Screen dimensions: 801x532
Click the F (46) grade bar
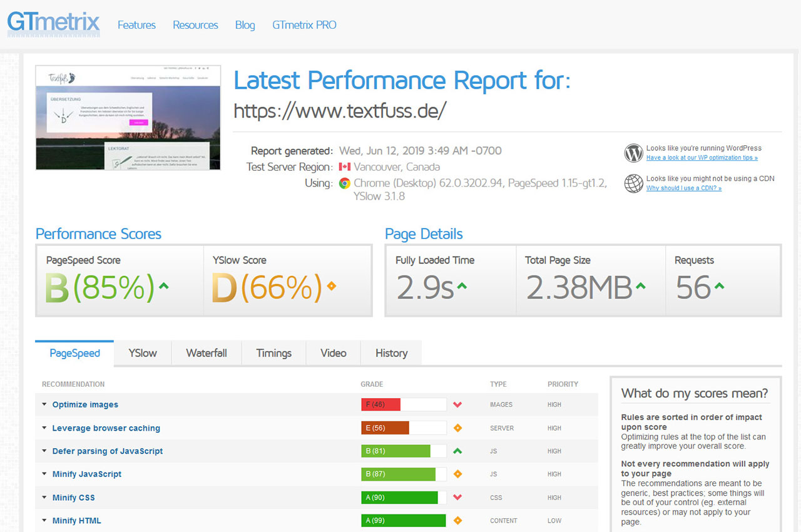coord(404,405)
